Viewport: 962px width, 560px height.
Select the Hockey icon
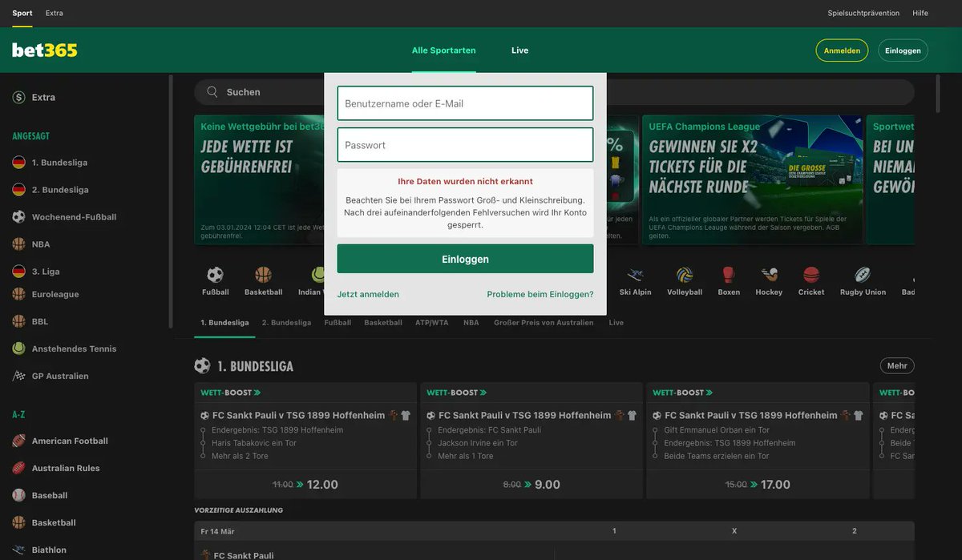click(769, 276)
